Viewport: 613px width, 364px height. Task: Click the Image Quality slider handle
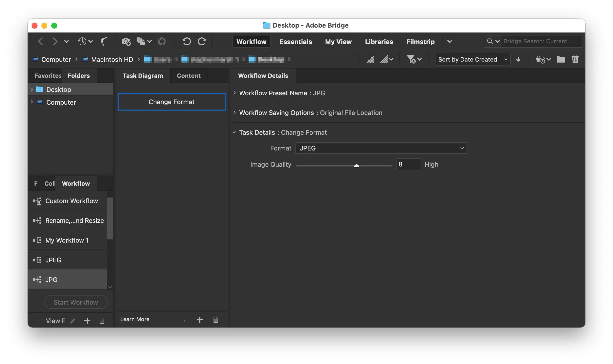[356, 166]
